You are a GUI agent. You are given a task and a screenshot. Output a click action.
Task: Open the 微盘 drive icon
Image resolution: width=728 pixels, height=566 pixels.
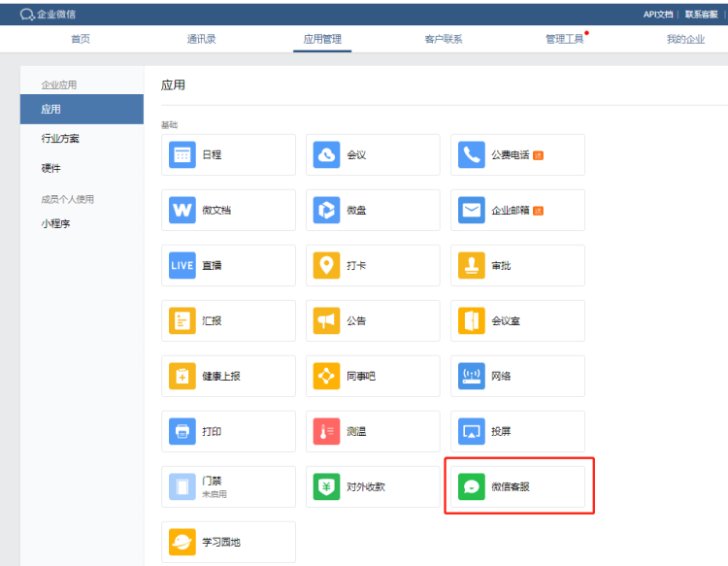pyautogui.click(x=327, y=211)
